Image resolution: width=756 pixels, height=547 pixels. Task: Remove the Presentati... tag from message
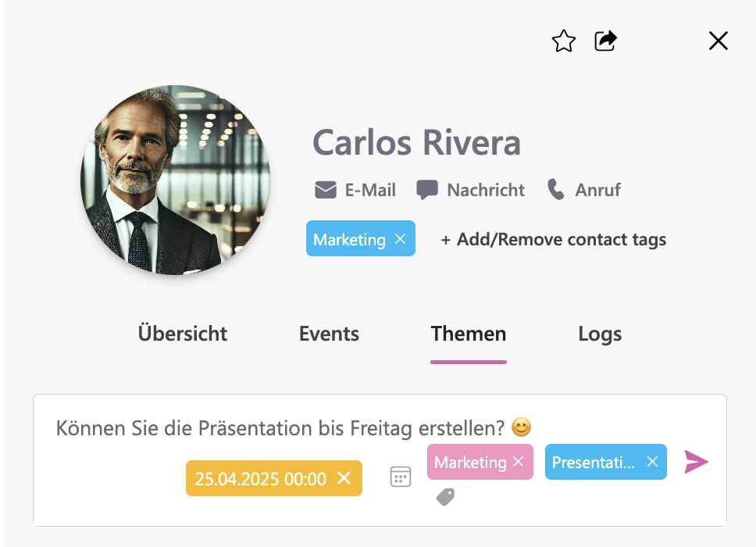(x=652, y=462)
